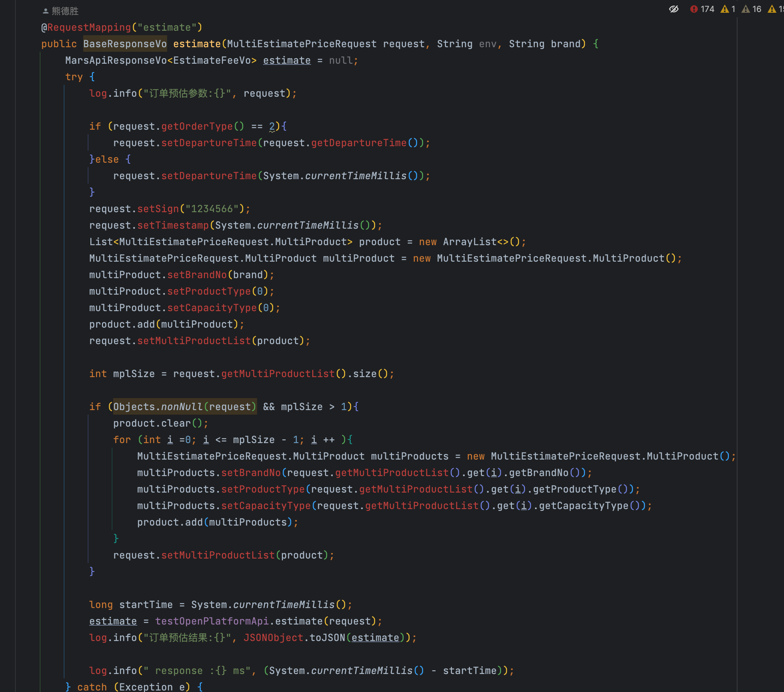Click the @RequestMapping annotation
Image resolution: width=784 pixels, height=692 pixels.
click(x=86, y=27)
